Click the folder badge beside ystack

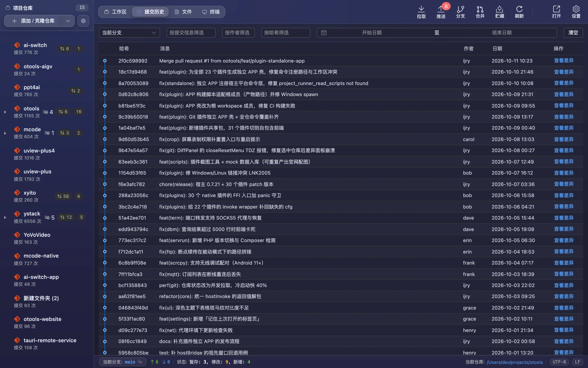pyautogui.click(x=49, y=217)
